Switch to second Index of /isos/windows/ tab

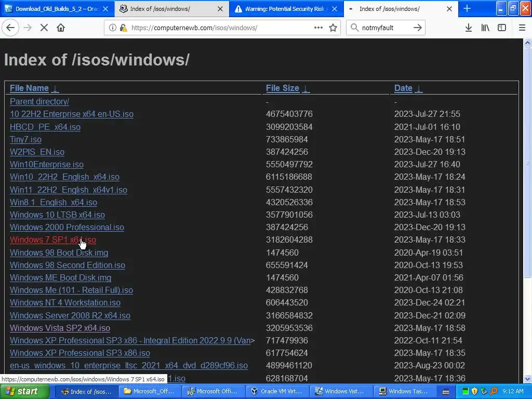click(x=401, y=9)
